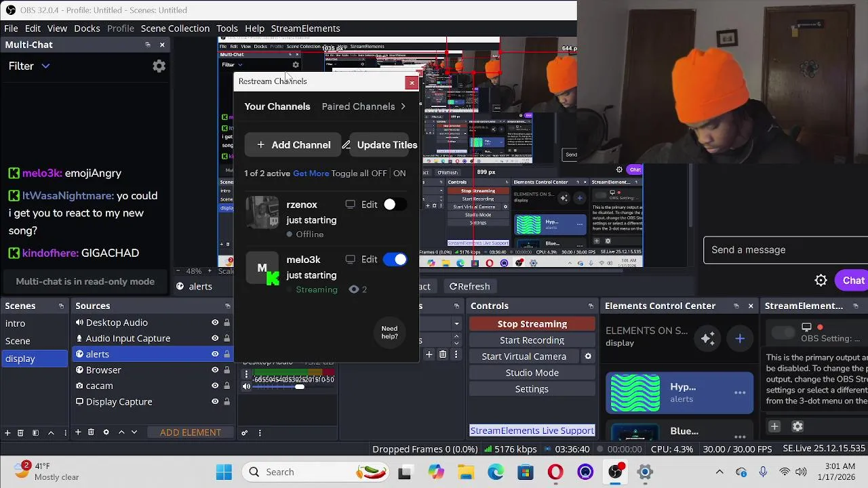Switch to Your Channels tab
The width and height of the screenshot is (868, 488).
(x=277, y=106)
